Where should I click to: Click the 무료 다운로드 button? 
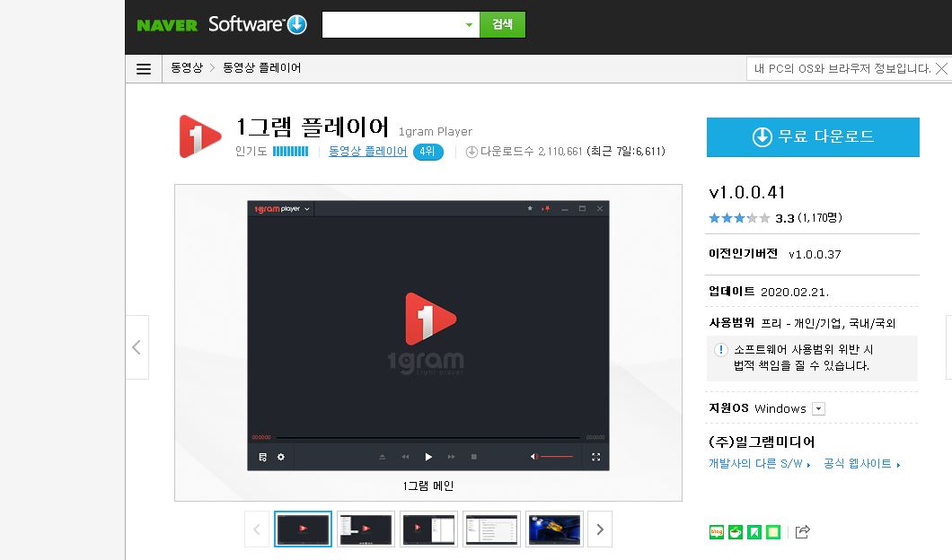[x=813, y=137]
